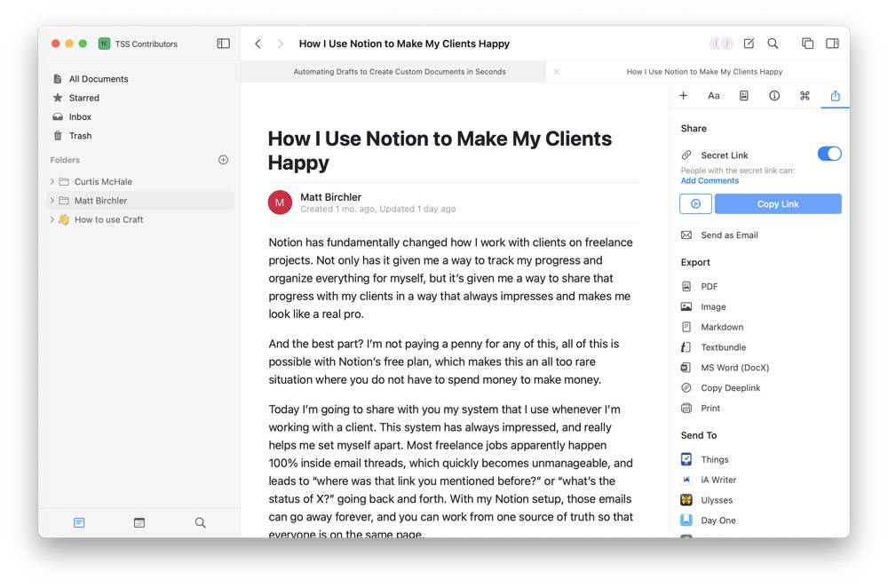
Task: Click the document title in the toolbar
Action: tap(404, 44)
